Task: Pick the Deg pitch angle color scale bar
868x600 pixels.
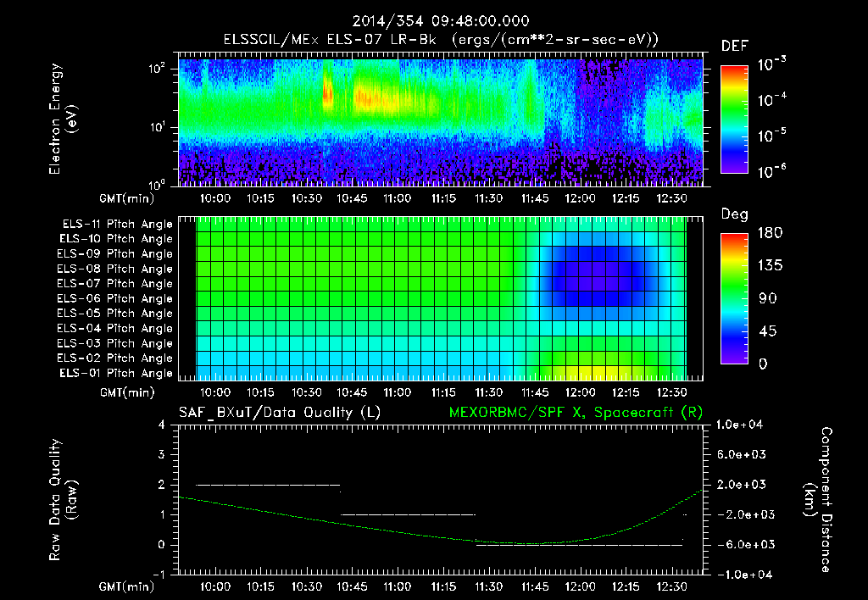Action: point(734,298)
